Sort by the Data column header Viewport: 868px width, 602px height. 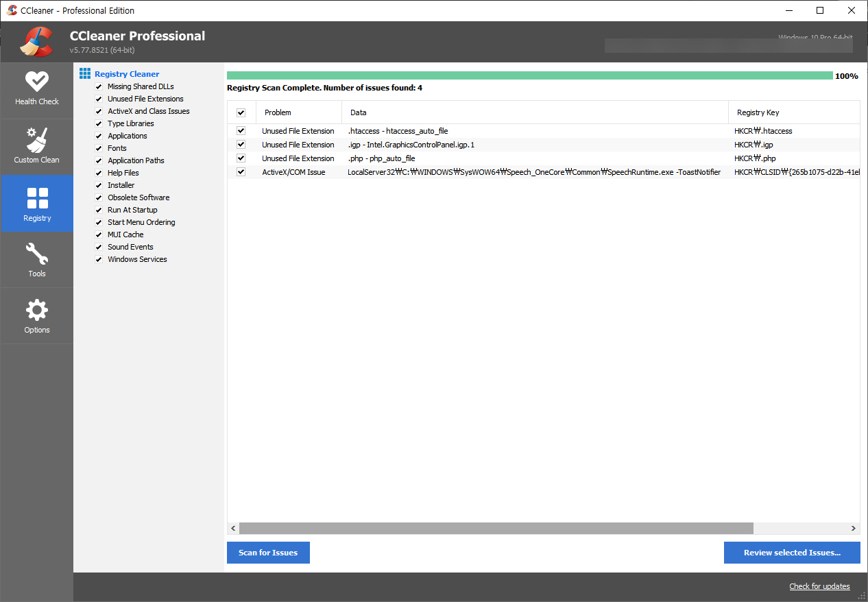tap(535, 112)
